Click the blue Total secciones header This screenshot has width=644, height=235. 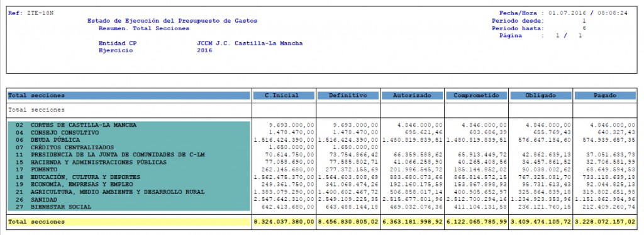coord(128,96)
